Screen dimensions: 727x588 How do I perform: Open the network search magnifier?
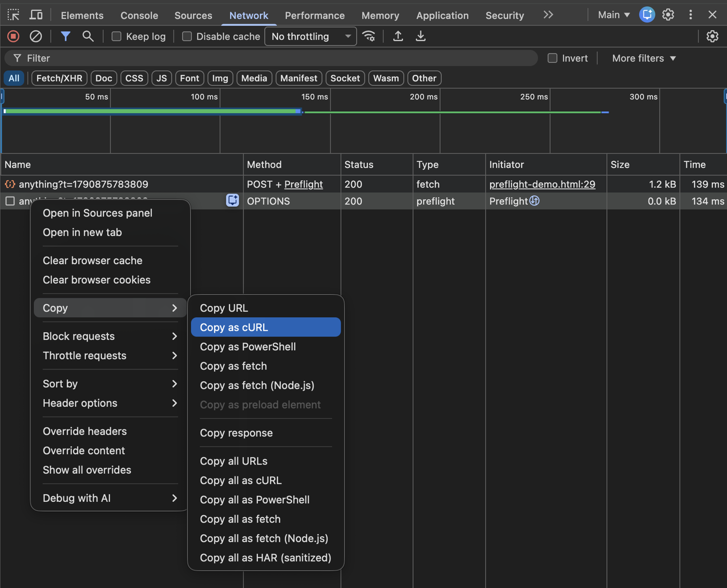[x=88, y=36]
